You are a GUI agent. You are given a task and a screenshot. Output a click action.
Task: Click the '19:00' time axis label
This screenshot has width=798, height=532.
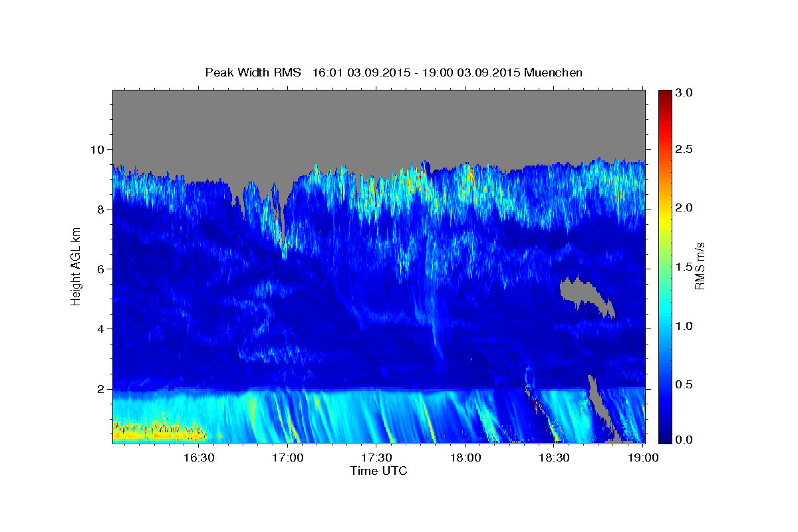click(642, 458)
